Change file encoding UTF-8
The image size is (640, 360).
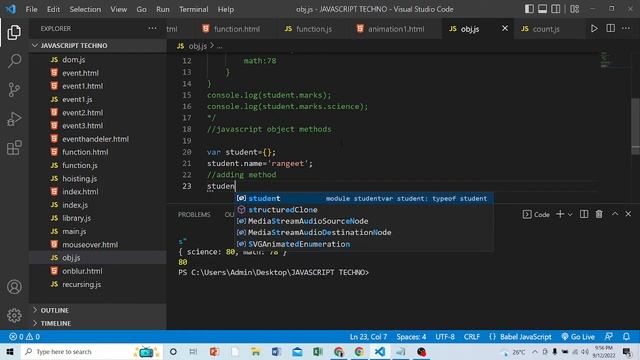click(445, 337)
